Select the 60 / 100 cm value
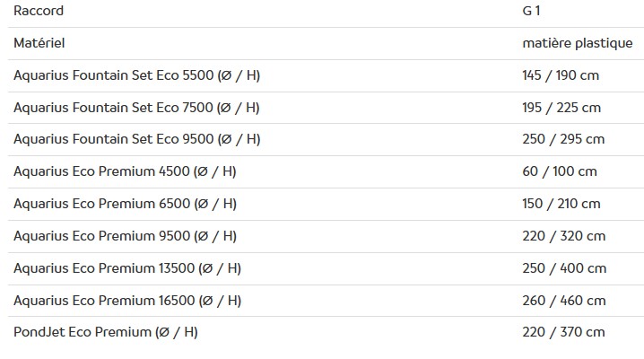Screen dimensions: 644x359 (x=560, y=171)
